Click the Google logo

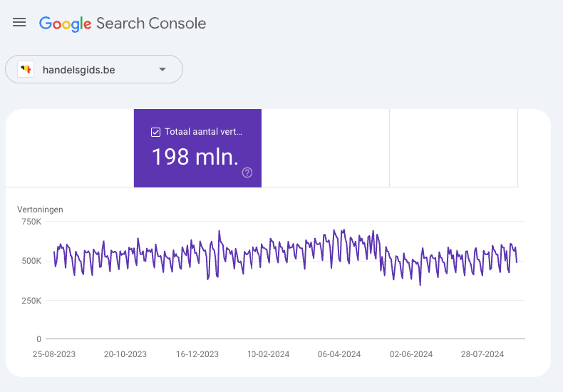(65, 24)
